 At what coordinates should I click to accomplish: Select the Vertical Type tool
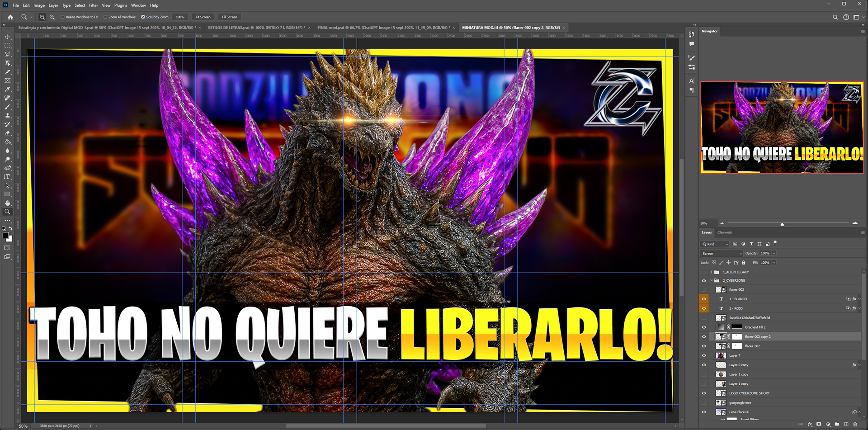7,177
